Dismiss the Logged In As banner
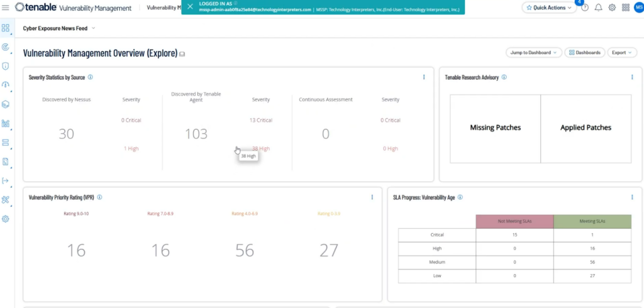Viewport: 644px width, 308px height. point(190,6)
